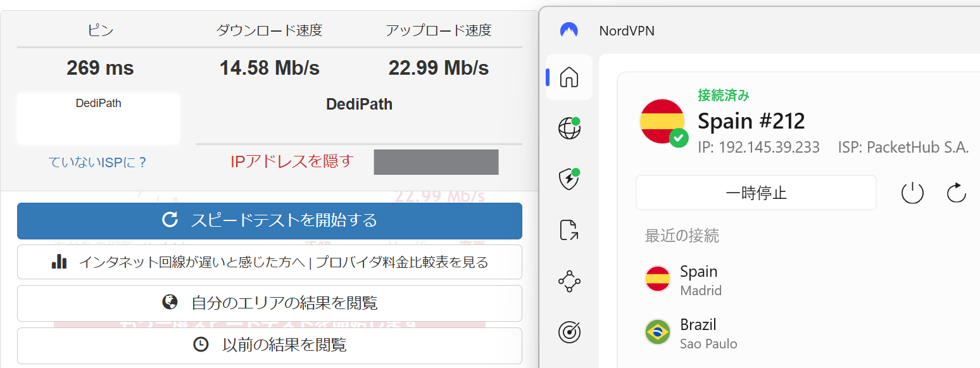980x368 pixels.
Task: Open the Dark Web Monitor target icon
Action: (569, 332)
